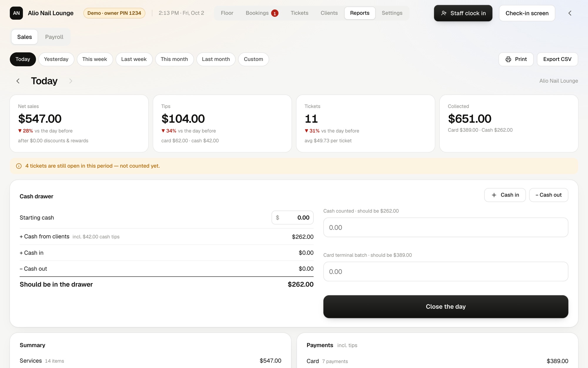Open the Check-in screen

tap(527, 13)
